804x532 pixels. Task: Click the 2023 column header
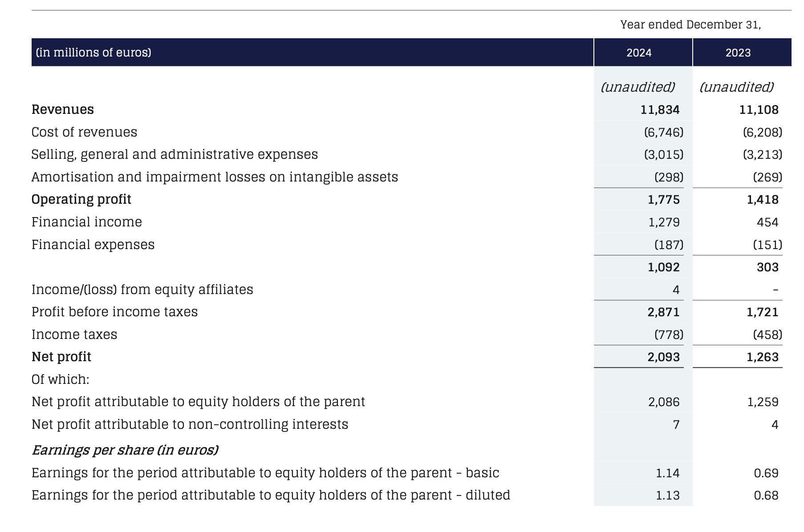[738, 53]
